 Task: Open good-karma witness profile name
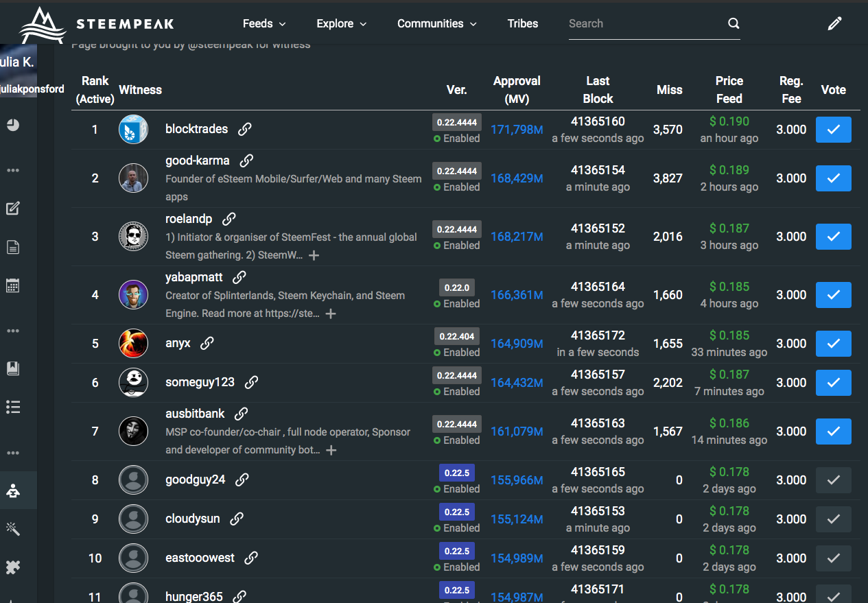pos(197,161)
